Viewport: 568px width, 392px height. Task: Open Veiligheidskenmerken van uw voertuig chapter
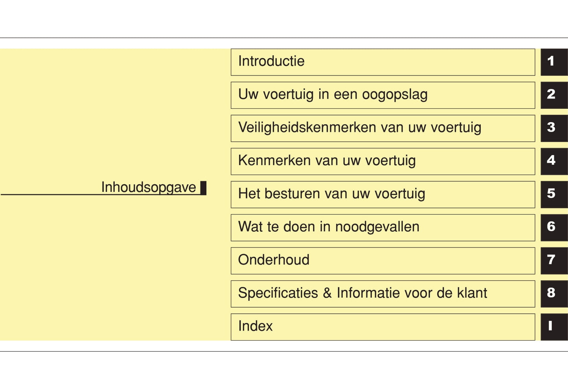pos(382,128)
